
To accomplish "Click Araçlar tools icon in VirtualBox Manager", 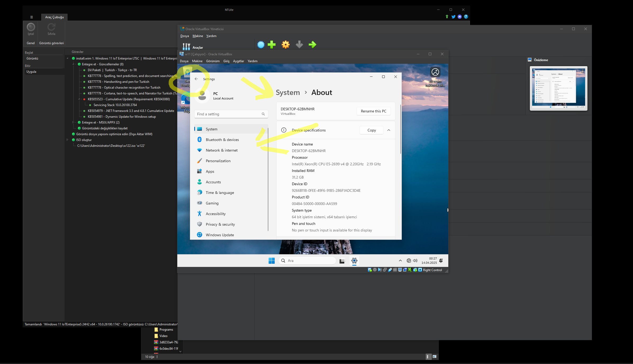I will coord(186,47).
